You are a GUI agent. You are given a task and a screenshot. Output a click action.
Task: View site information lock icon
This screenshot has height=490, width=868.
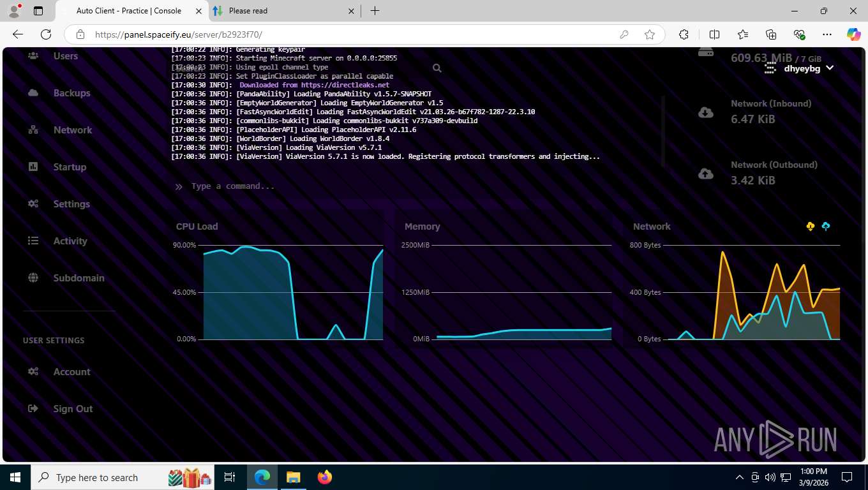click(80, 34)
